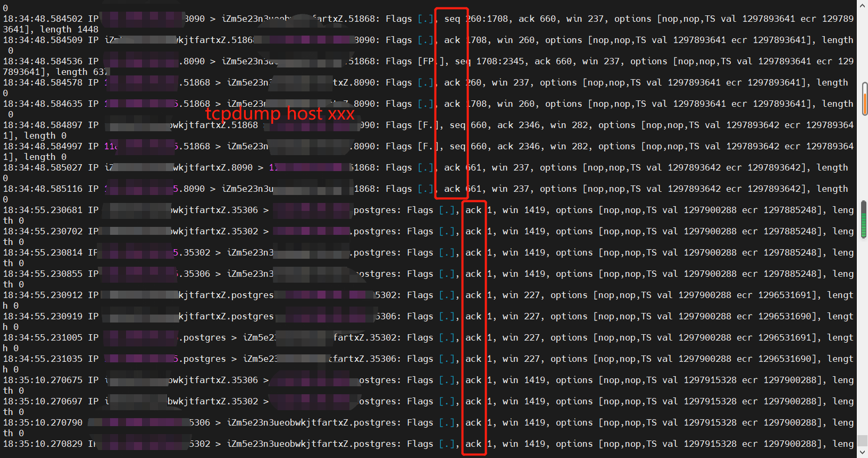Click timestamp 18:34:55.230919
Screen dimensions: 868x458
click(x=43, y=316)
